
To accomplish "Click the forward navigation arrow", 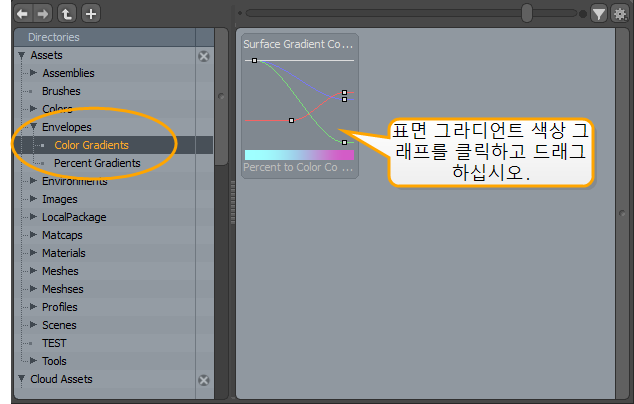I will (43, 14).
